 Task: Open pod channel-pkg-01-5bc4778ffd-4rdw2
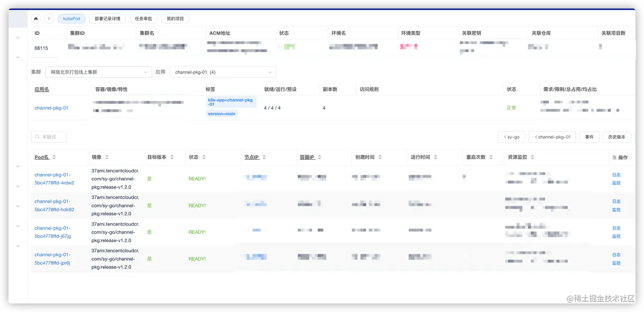point(54,179)
